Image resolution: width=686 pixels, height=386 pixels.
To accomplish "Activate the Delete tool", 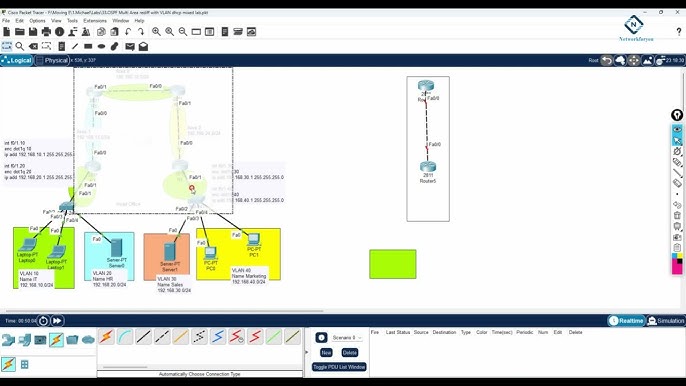I will [33, 46].
